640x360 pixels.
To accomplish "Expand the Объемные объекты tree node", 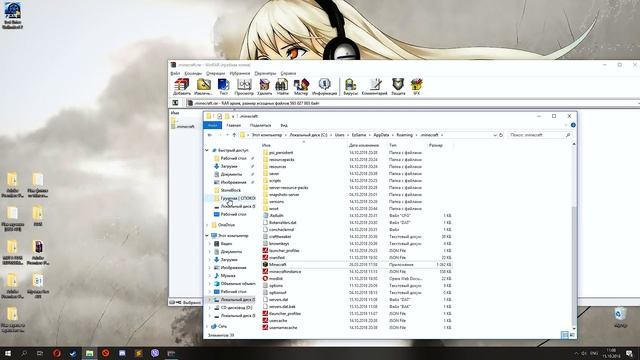I will [x=210, y=284].
